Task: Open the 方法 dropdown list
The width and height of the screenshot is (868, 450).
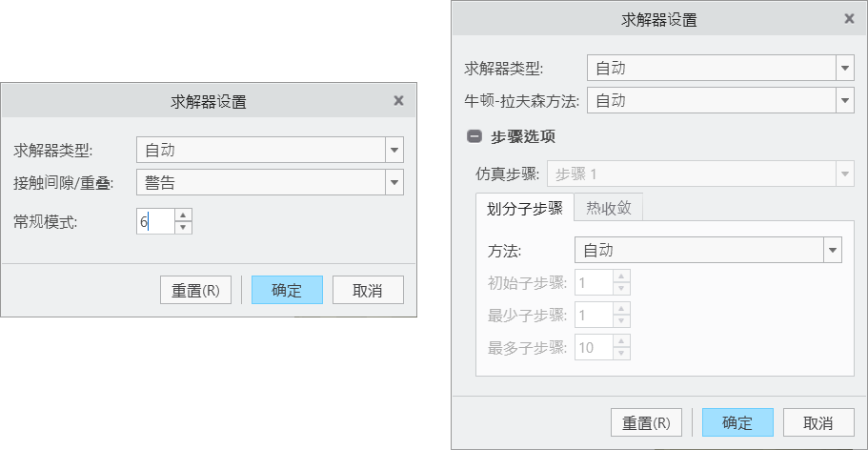Action: click(834, 251)
